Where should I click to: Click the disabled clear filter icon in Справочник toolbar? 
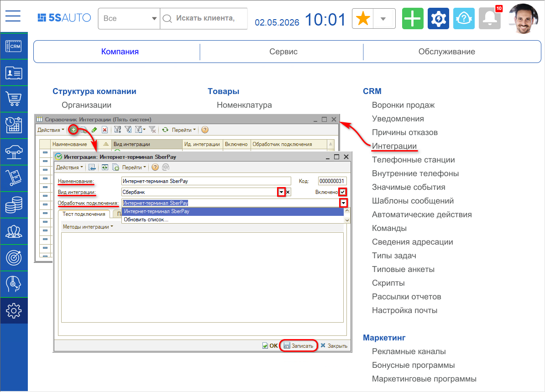[x=152, y=130]
